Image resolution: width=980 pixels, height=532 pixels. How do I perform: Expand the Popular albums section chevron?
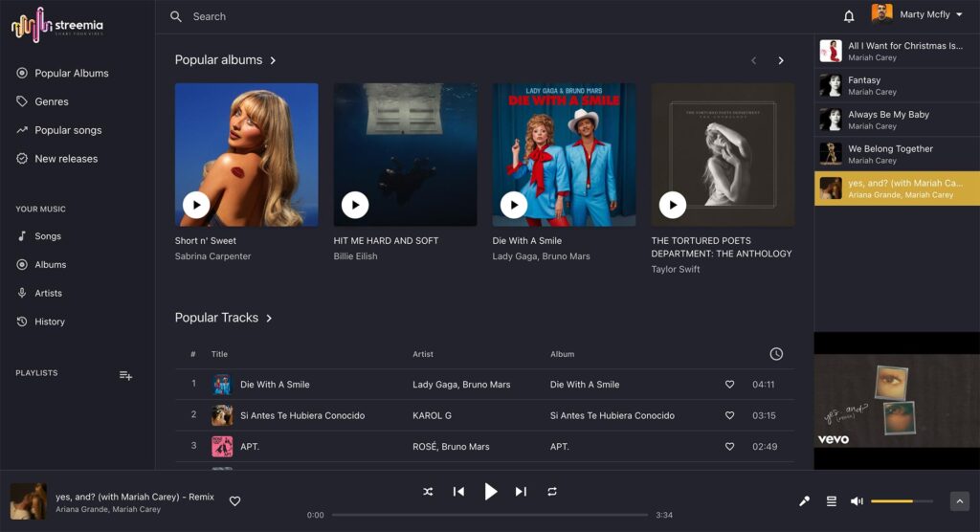click(x=273, y=60)
